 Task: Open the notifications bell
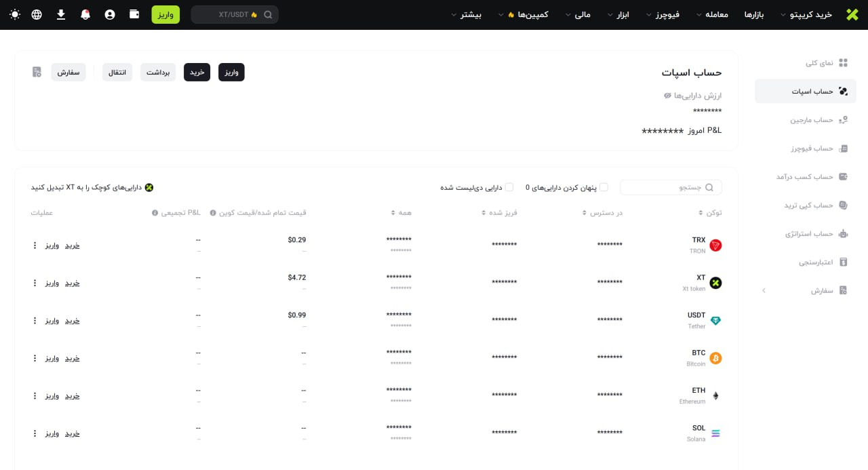click(x=85, y=14)
